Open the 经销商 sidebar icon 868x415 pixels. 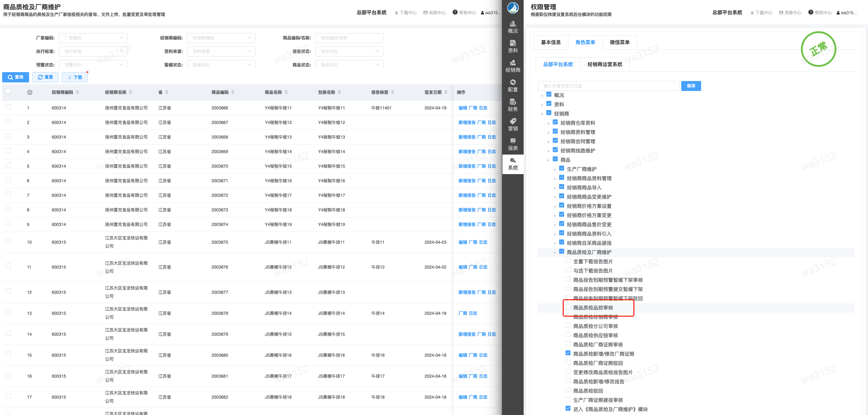click(x=513, y=66)
